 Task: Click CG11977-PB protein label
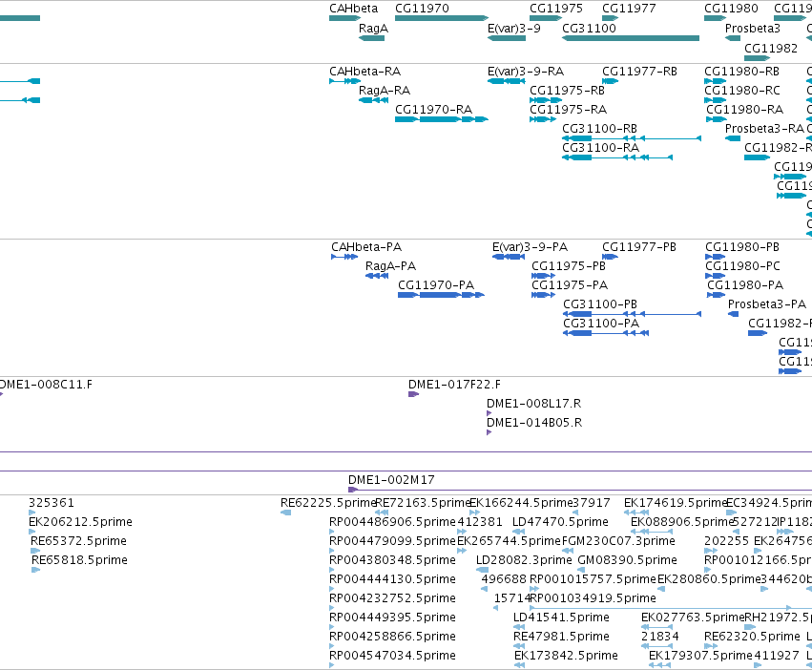[639, 246]
